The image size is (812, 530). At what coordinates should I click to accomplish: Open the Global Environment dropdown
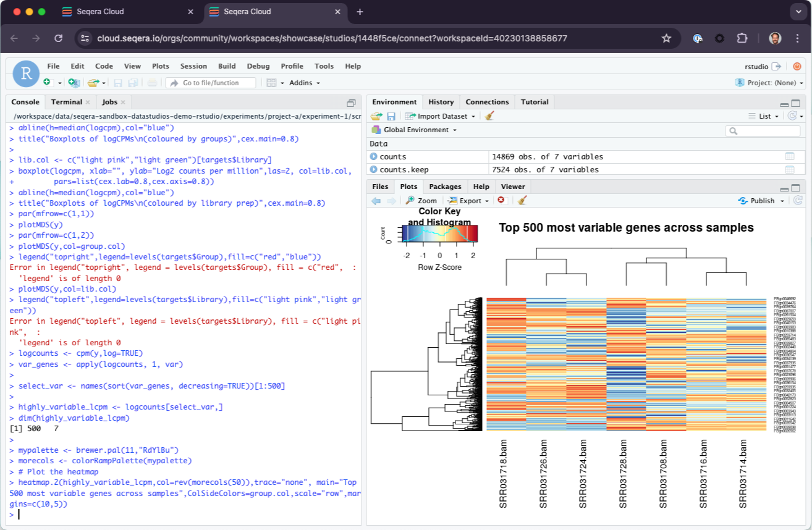pyautogui.click(x=415, y=130)
